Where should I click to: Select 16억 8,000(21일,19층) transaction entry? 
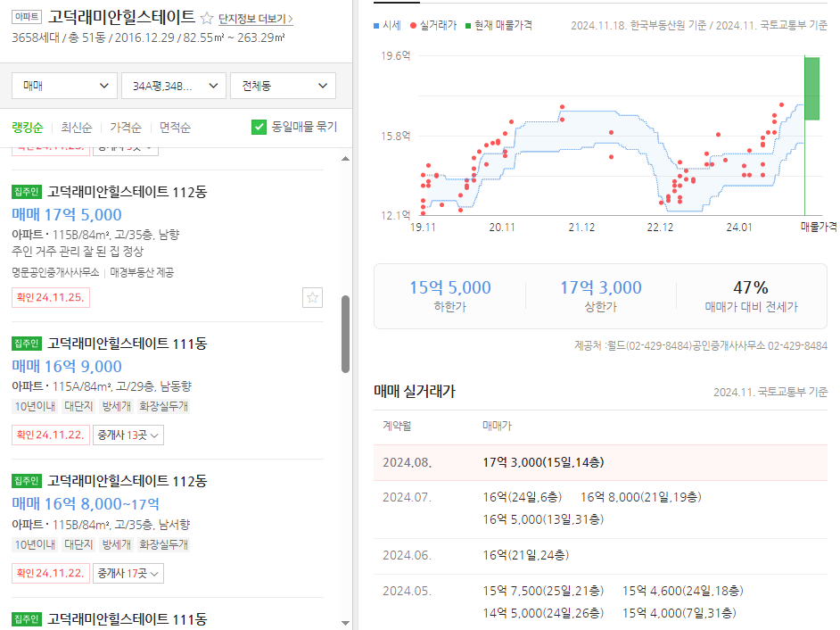coord(641,497)
